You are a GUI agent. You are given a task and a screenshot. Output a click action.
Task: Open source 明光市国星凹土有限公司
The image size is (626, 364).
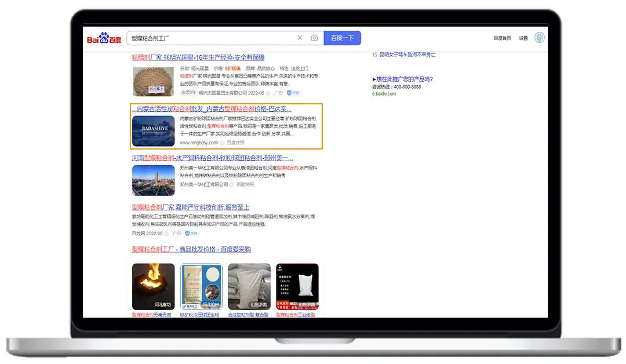(223, 93)
